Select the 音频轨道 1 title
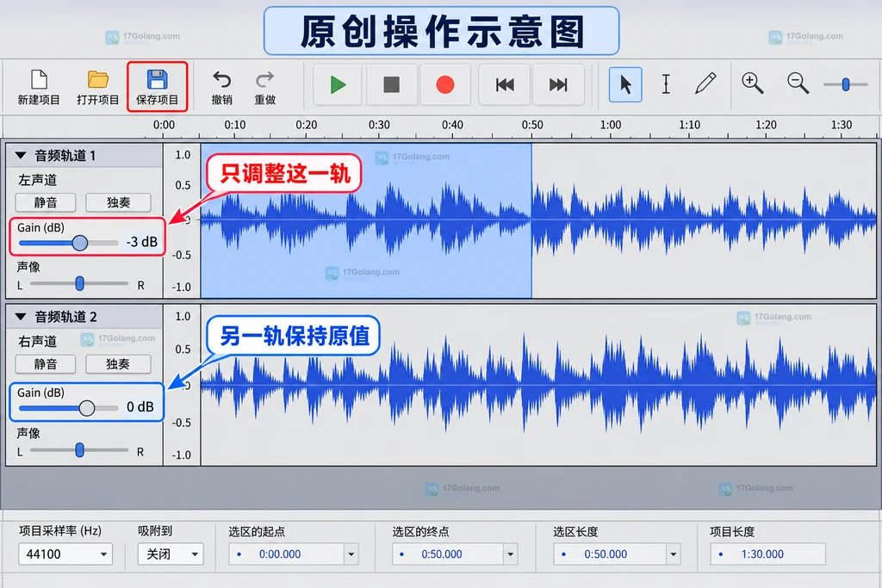The width and height of the screenshot is (882, 588). 65,156
